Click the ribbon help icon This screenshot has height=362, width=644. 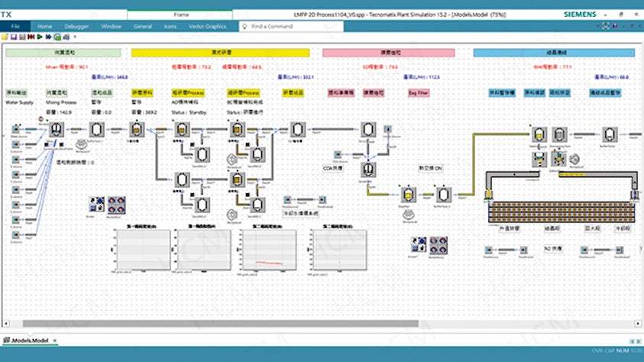615,26
